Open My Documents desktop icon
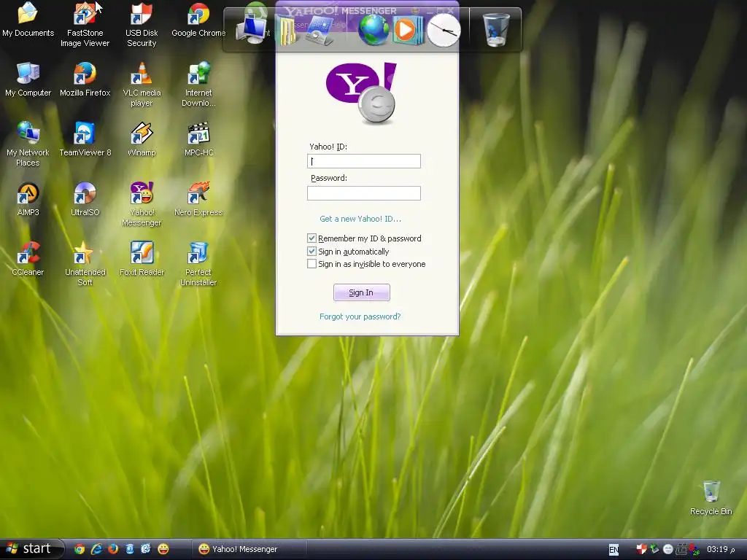This screenshot has width=747, height=560. coord(28,20)
